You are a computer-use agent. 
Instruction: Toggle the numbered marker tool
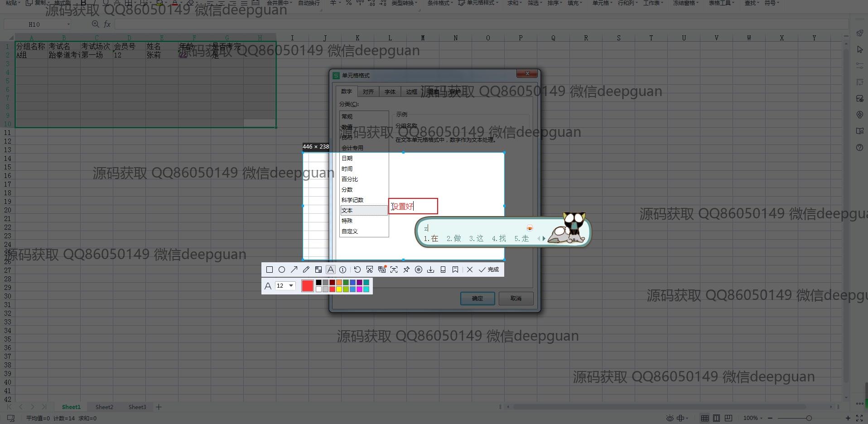click(x=343, y=270)
